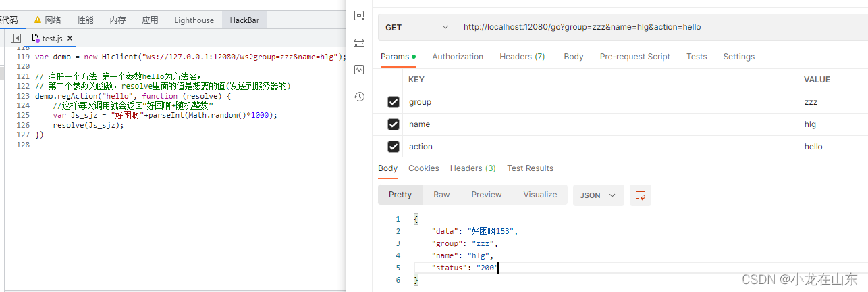Open the Pre-request Script tab
868x292 pixels.
click(635, 57)
